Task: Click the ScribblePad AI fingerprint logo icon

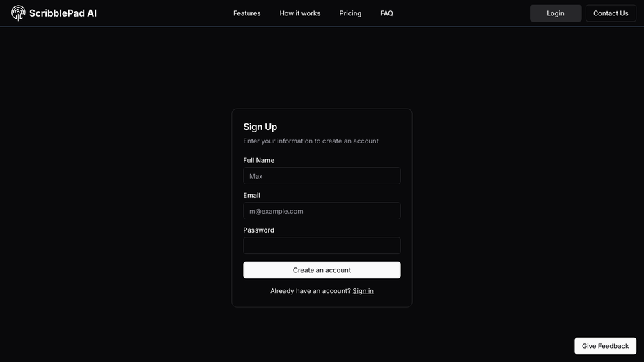Action: [18, 13]
